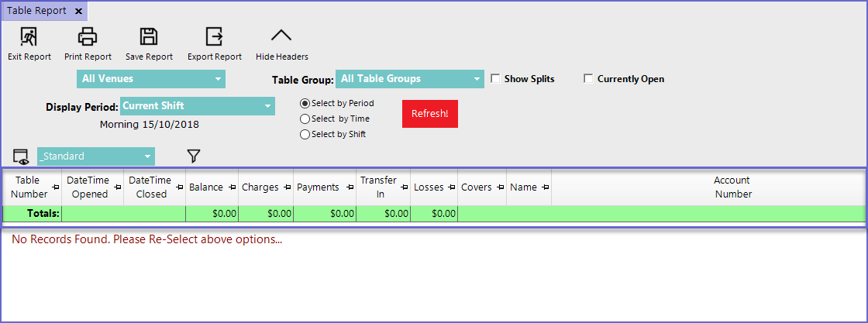Select the Table Report tab

pyautogui.click(x=36, y=11)
